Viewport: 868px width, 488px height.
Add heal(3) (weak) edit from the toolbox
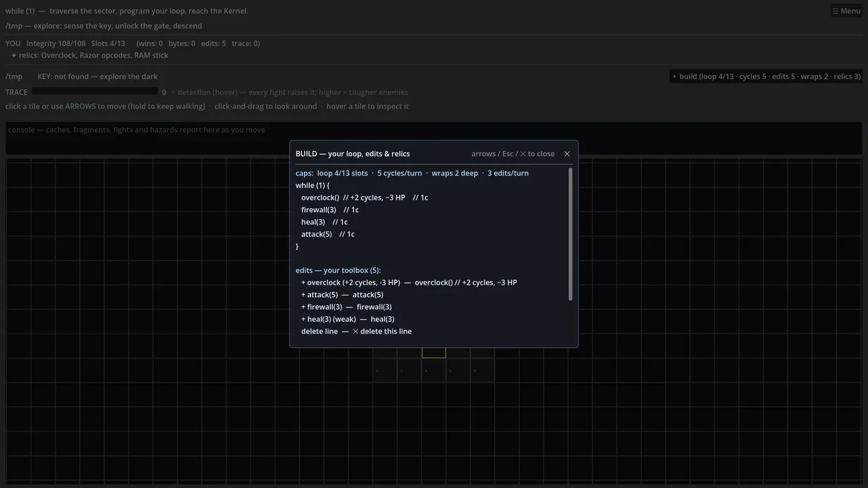[348, 319]
